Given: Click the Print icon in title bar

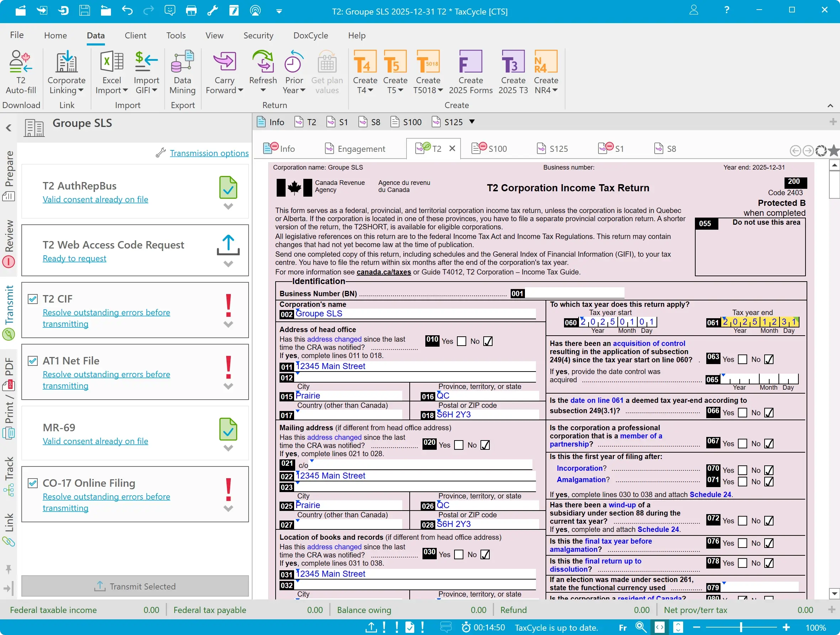Looking at the screenshot, I should click(191, 10).
